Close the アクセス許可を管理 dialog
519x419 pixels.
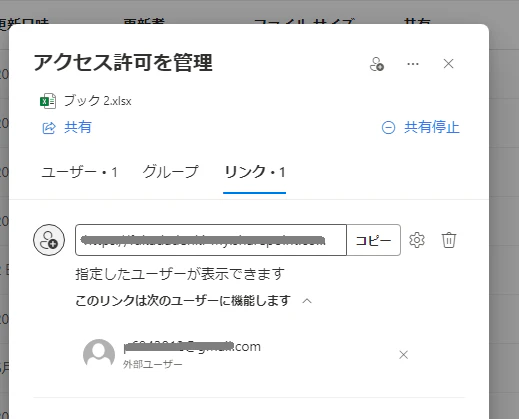[448, 64]
